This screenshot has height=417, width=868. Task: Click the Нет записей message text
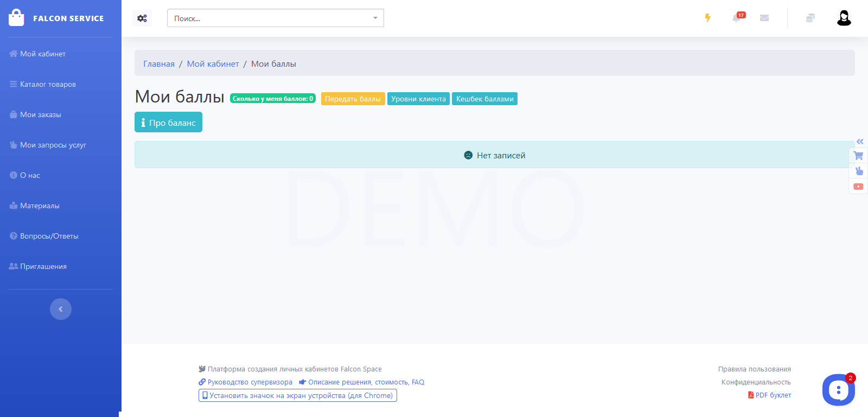tap(501, 156)
